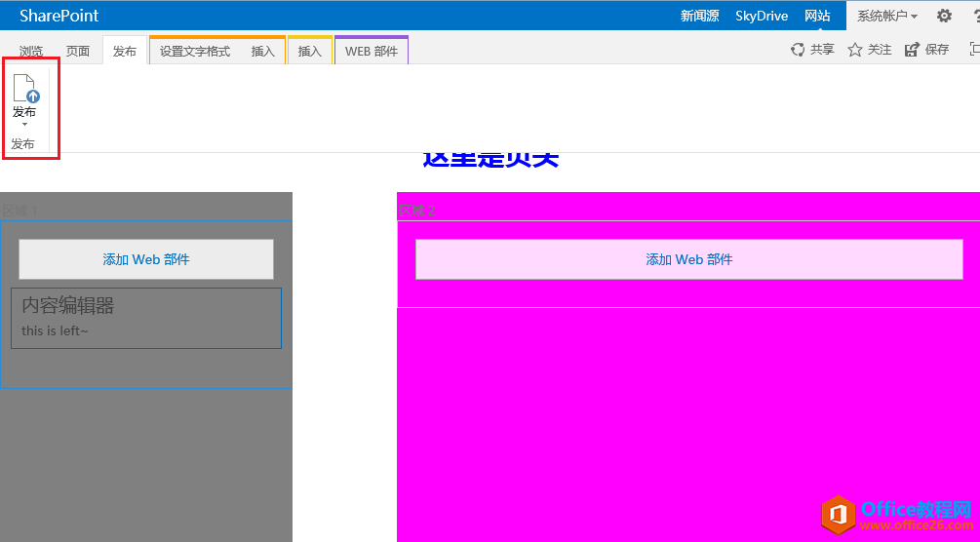Click the Publish page icon in ribbon
The width and height of the screenshot is (980, 542).
pyautogui.click(x=25, y=88)
